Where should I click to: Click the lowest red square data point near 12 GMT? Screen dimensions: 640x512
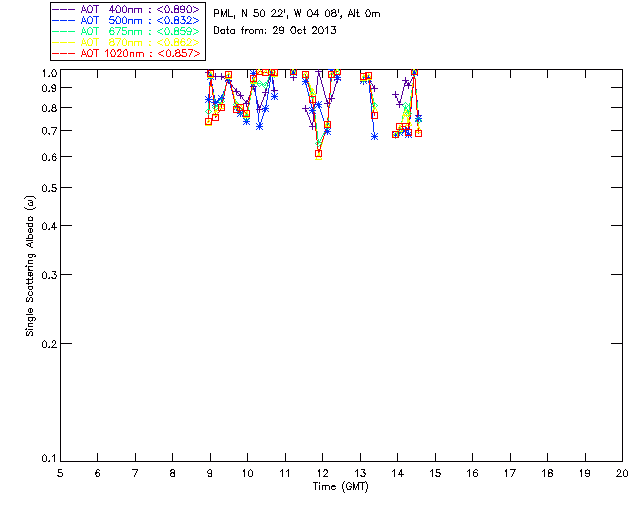[x=318, y=153]
